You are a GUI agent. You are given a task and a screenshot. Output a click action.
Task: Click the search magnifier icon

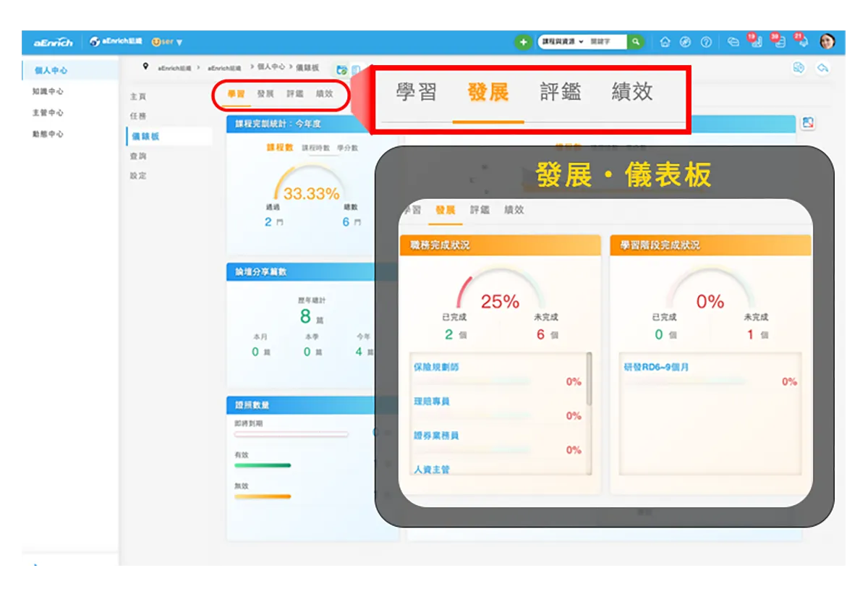coord(634,42)
